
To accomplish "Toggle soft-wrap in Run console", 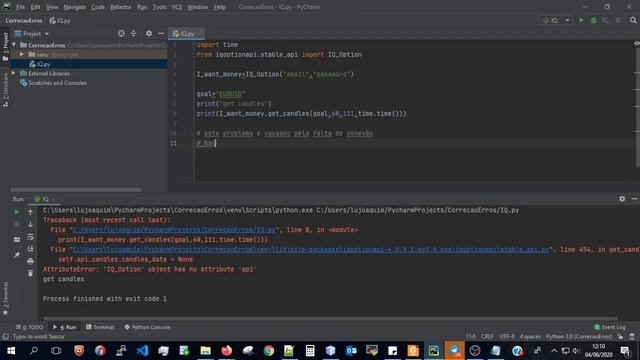I will (30, 237).
